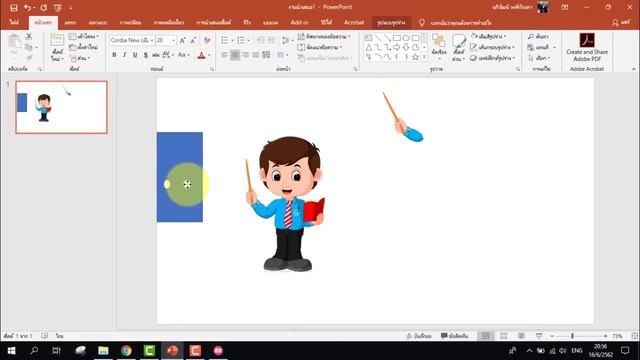Click the Redo/Repeat icon in title bar
This screenshot has height=360, width=640.
[x=44, y=7]
